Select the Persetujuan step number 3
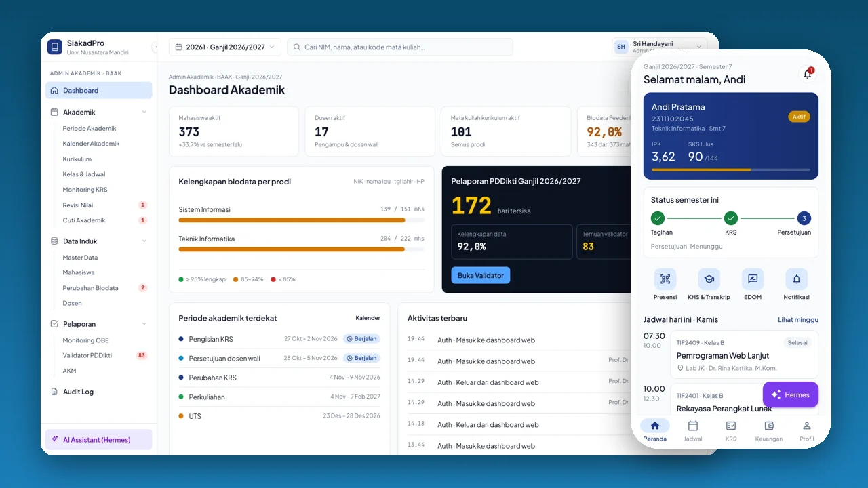 [804, 218]
